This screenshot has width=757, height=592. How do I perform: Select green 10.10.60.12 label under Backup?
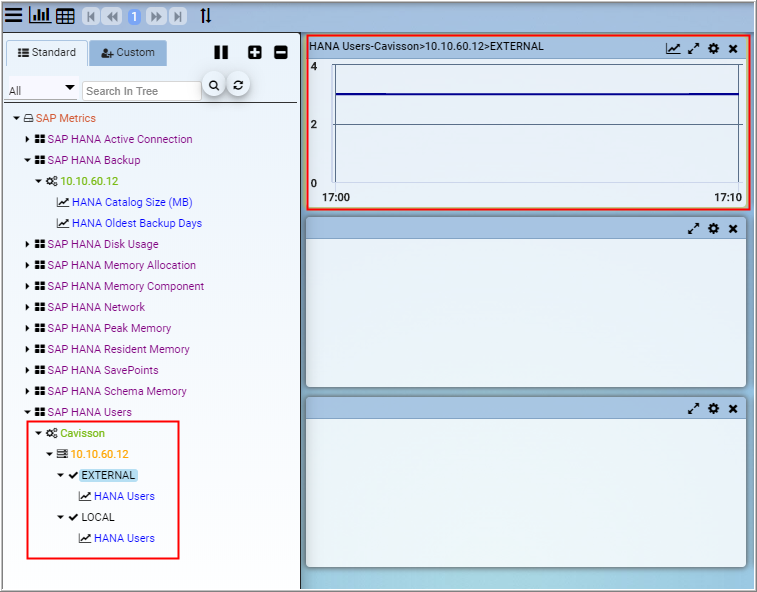coord(89,181)
